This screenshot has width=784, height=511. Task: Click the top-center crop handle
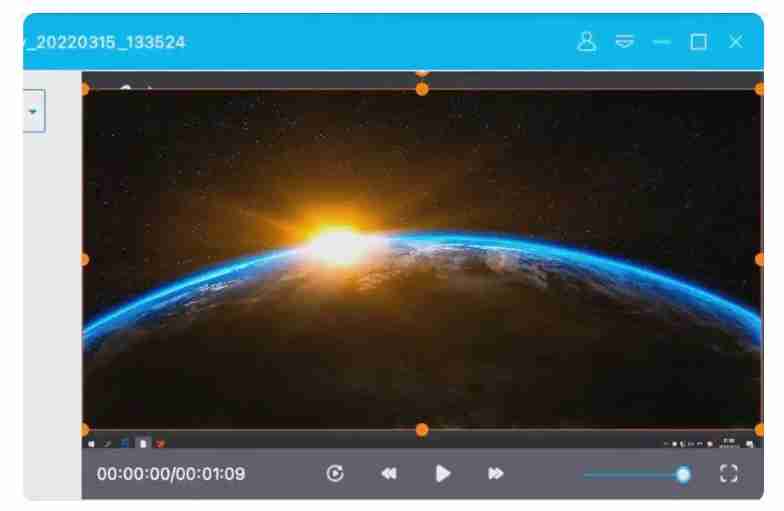(x=422, y=90)
